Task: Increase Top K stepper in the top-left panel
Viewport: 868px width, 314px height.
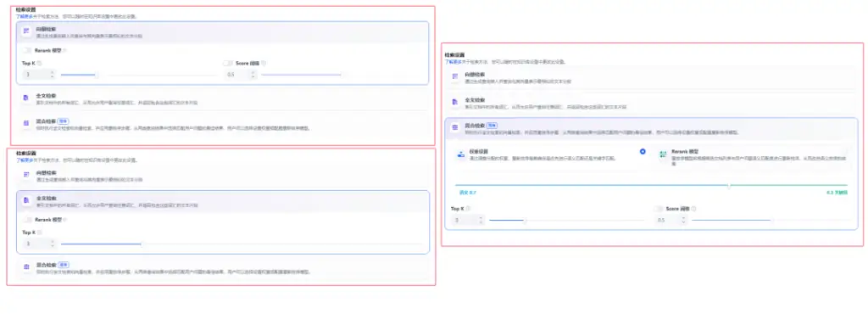Action: pyautogui.click(x=52, y=72)
